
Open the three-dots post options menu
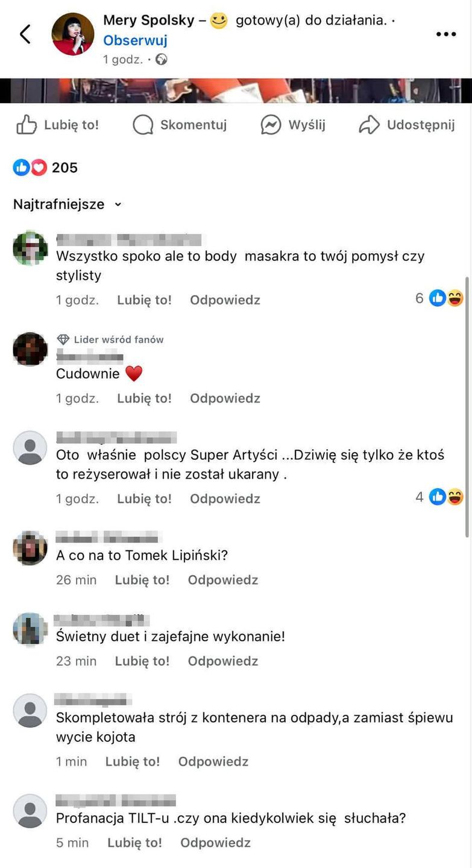[x=445, y=34]
